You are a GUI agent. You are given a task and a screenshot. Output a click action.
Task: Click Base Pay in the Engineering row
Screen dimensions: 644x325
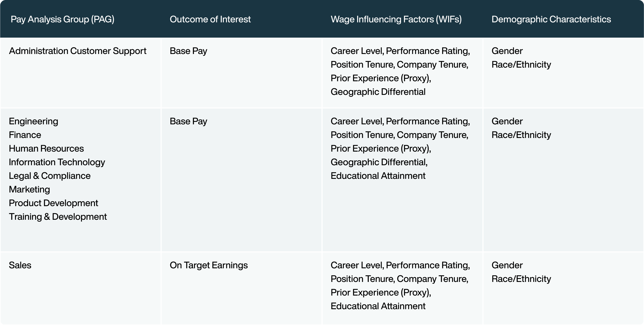click(x=188, y=121)
